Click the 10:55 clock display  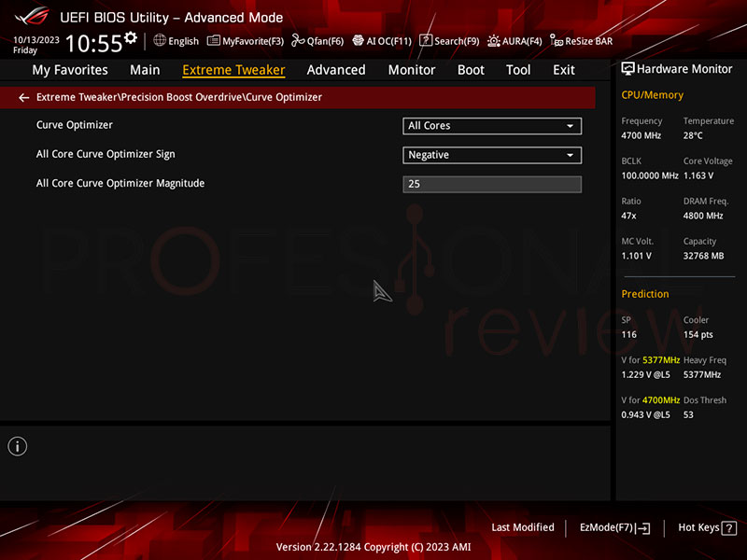coord(94,43)
